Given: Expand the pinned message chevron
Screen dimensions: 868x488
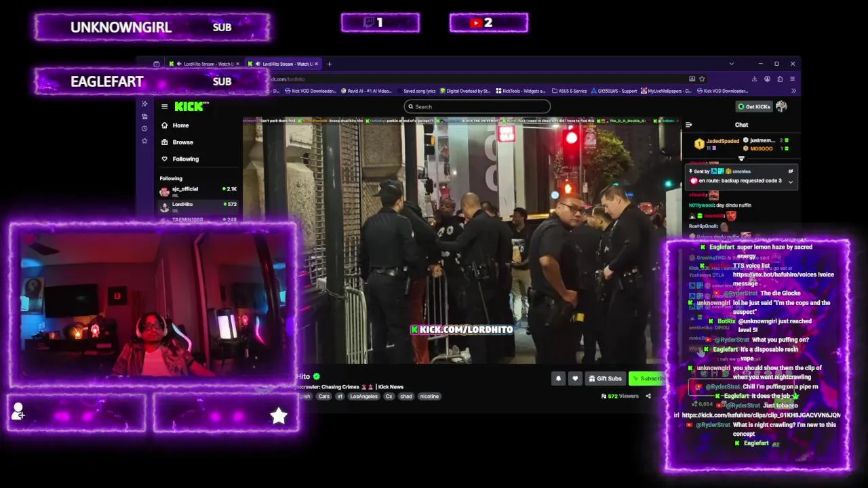Looking at the screenshot, I should 790,182.
